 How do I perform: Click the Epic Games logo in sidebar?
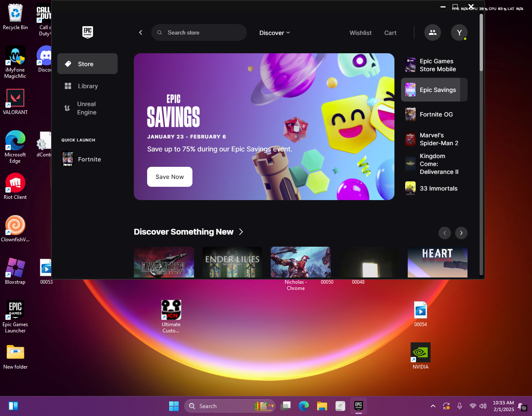(87, 32)
